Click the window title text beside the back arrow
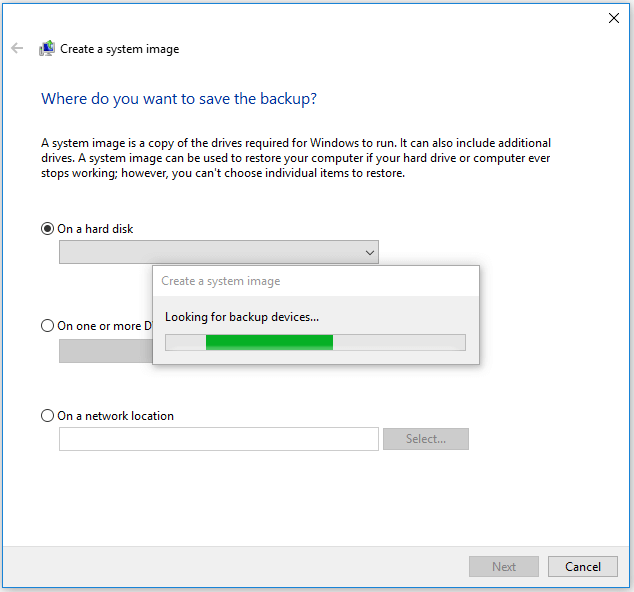Image resolution: width=634 pixels, height=592 pixels. (120, 49)
